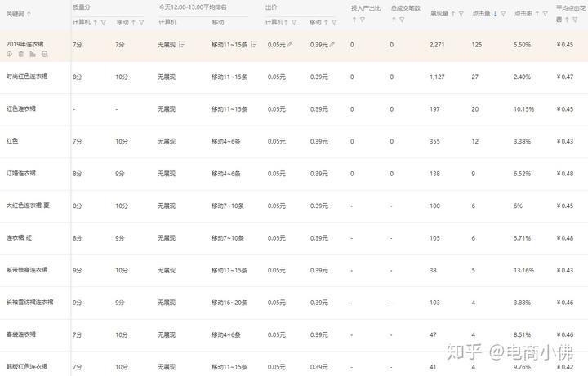Open bar chart icon under 2019年连衣裙

[32, 54]
